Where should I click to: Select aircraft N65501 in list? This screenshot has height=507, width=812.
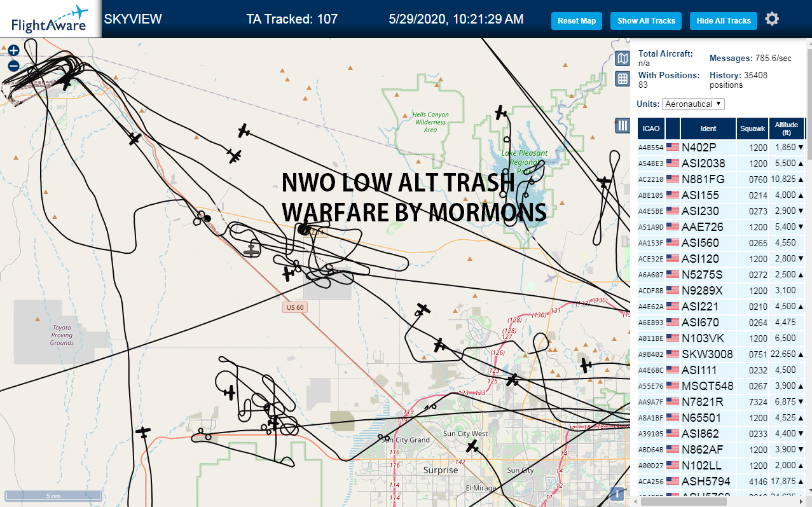[x=721, y=418]
